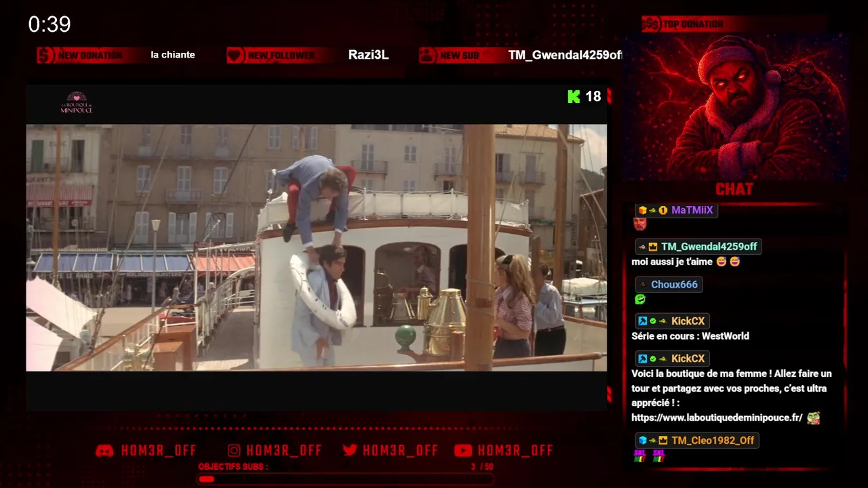Click the 'NEW DONATION' label

click(90, 56)
